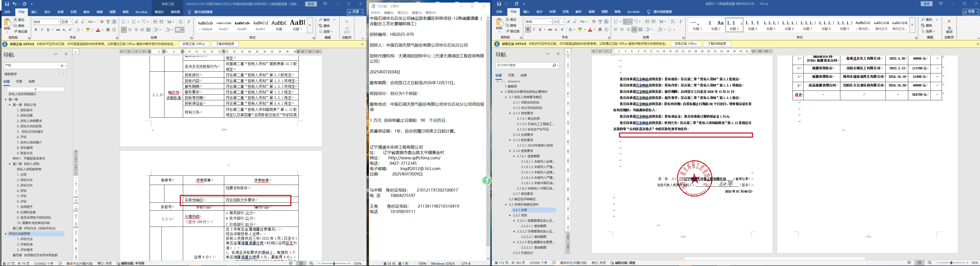This screenshot has width=980, height=266.
Task: Apply character border in right Word ribbon
Action: click(x=606, y=22)
